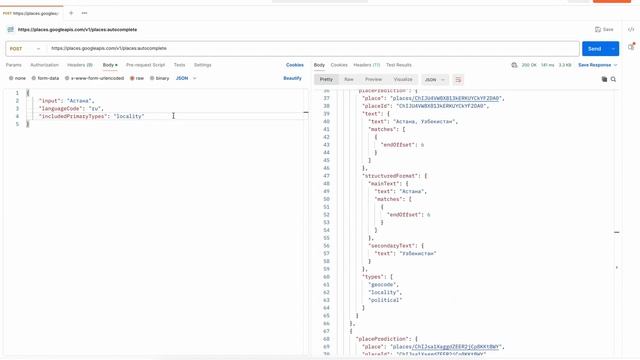Select the Raw response view
Viewport: 640px width, 360px height.
(x=349, y=80)
